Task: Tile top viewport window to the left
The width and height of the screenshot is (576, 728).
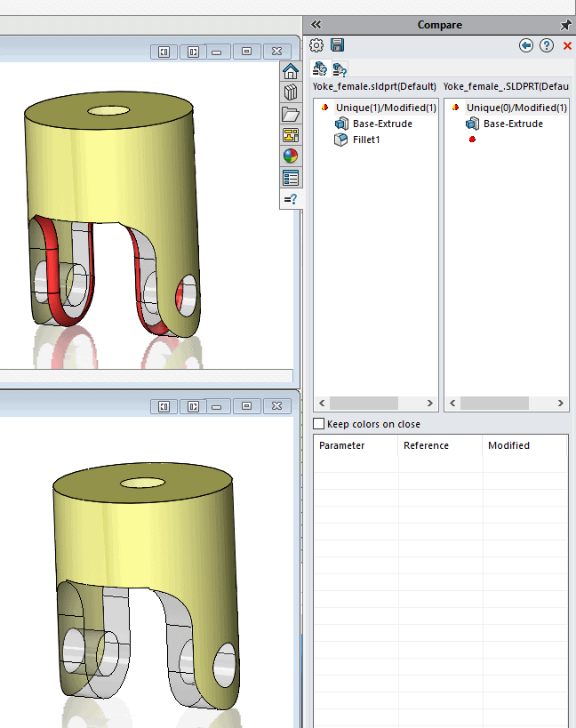Action: click(164, 52)
